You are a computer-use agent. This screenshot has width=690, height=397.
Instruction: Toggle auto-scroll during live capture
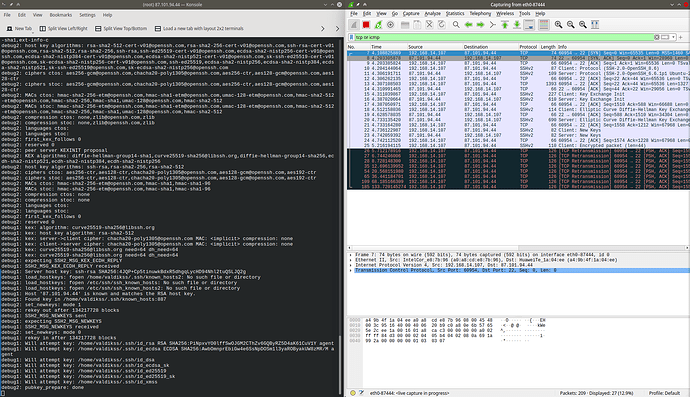pyautogui.click(x=529, y=25)
